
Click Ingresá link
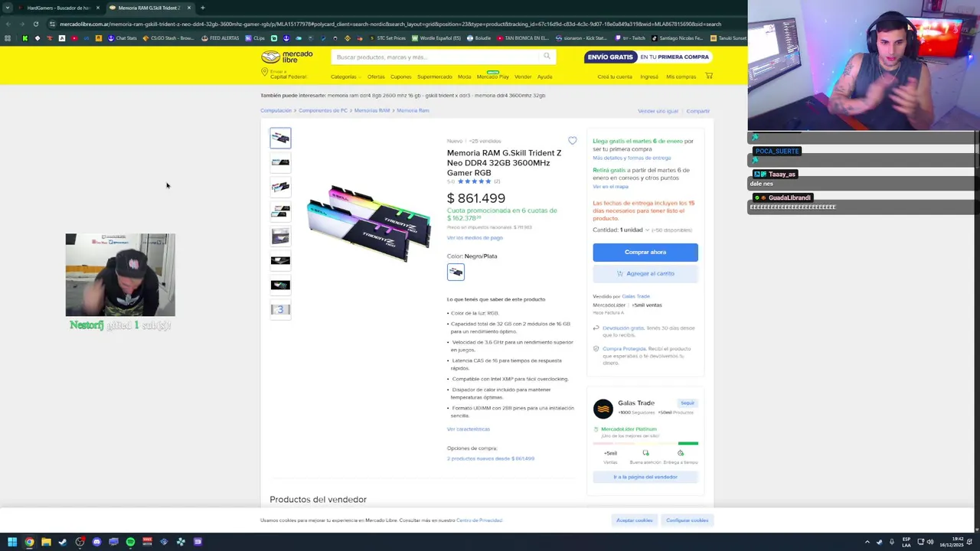(649, 77)
